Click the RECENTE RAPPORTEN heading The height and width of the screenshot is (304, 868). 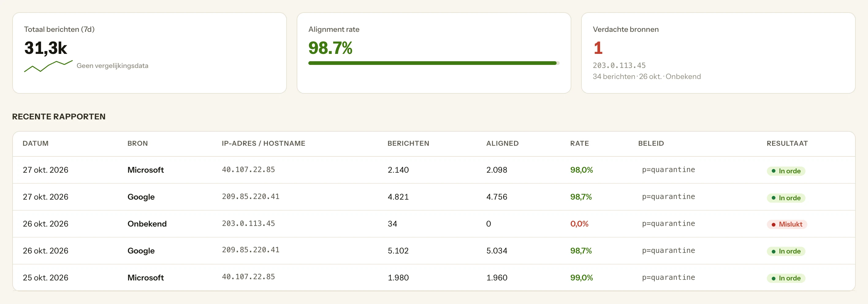coord(59,116)
